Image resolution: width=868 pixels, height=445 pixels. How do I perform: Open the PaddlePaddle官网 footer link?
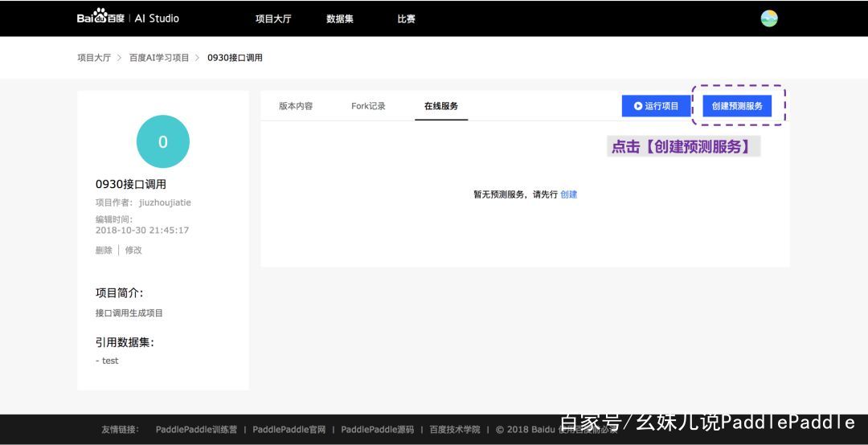pos(289,430)
